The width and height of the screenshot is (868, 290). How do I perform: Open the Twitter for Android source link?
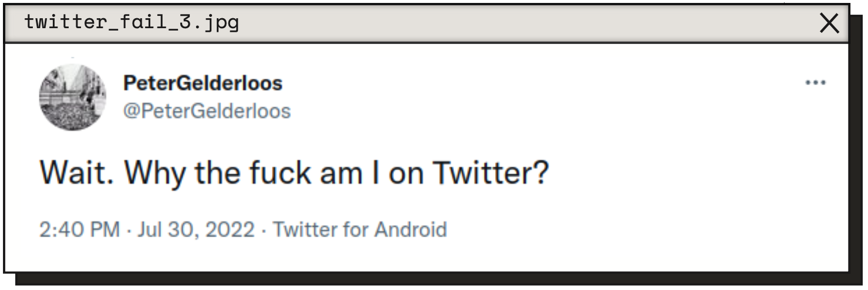pyautogui.click(x=360, y=229)
